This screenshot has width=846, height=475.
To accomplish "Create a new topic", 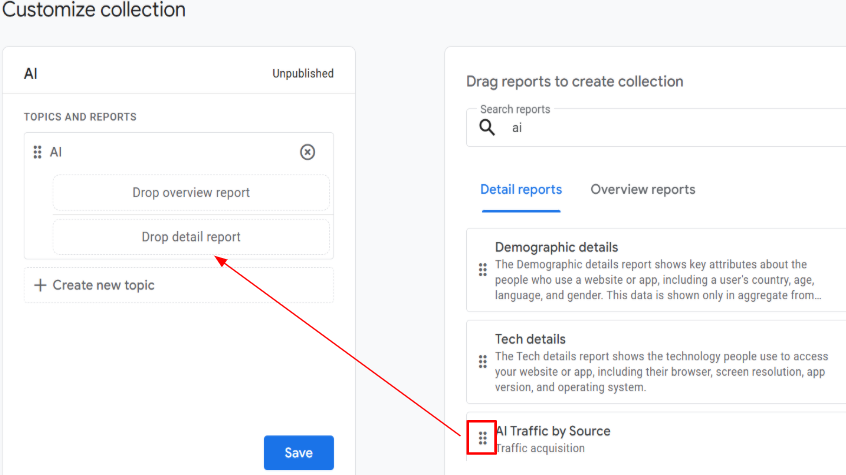I will pyautogui.click(x=94, y=285).
